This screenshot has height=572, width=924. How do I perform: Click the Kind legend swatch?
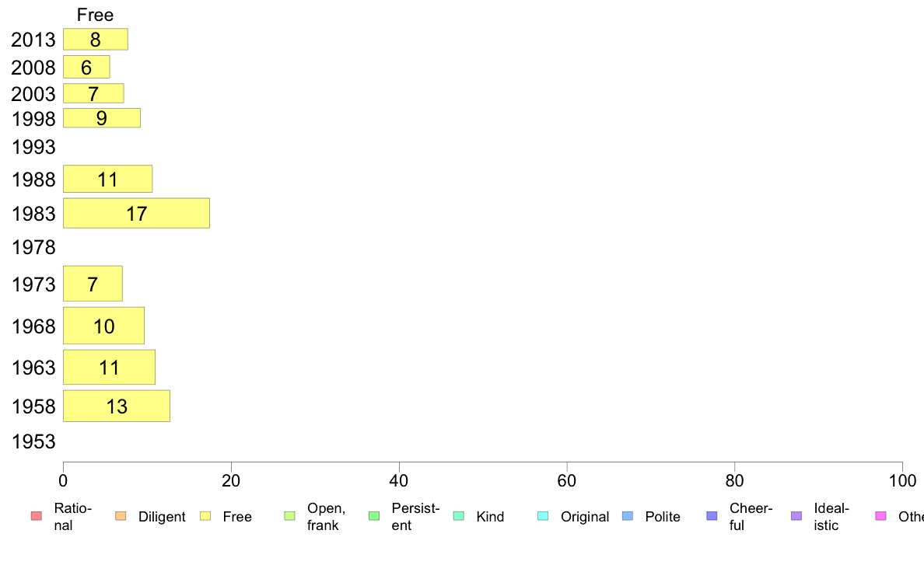(x=458, y=516)
